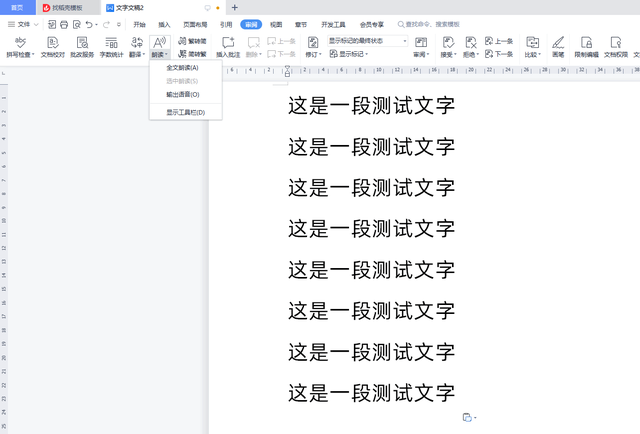Image resolution: width=640 pixels, height=434 pixels.
Task: Switch to the 插入 ribbon tab
Action: click(164, 24)
